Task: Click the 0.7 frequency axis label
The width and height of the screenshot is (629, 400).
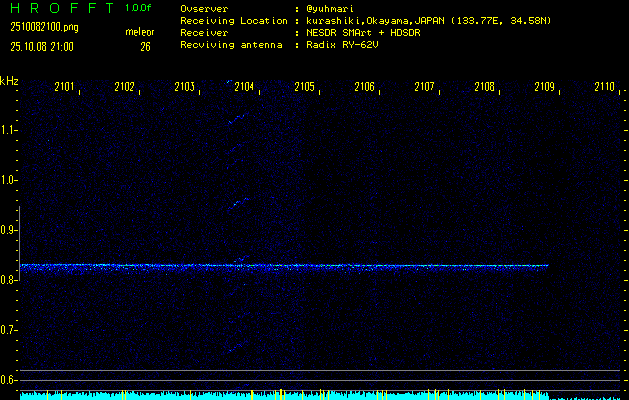Action: 7,330
